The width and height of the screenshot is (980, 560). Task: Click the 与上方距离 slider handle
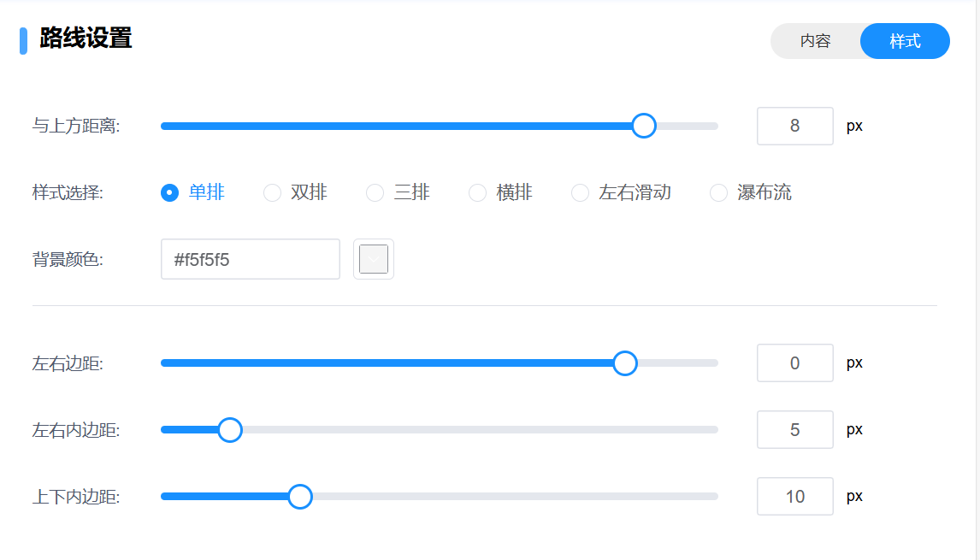[x=643, y=126]
